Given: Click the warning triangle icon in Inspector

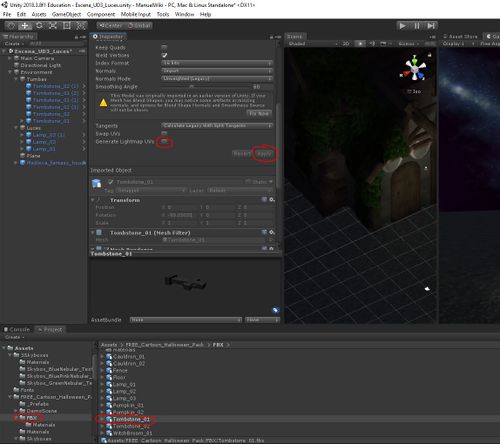Looking at the screenshot, I should click(x=104, y=102).
